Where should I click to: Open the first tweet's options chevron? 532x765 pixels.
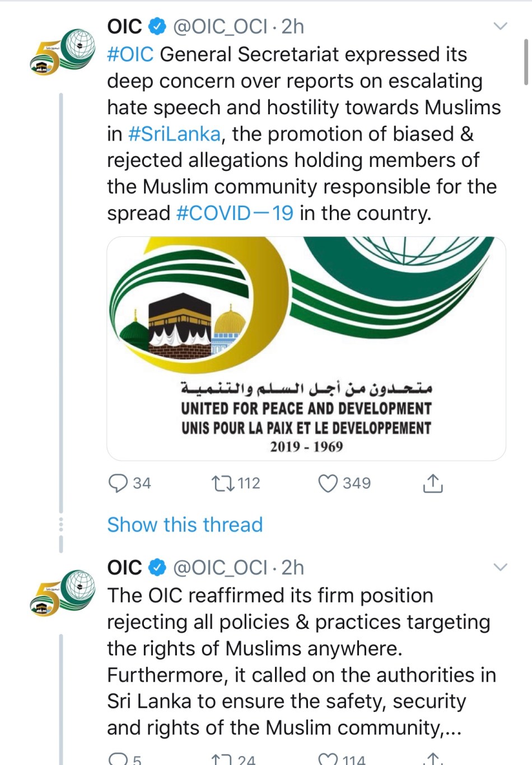click(x=500, y=26)
